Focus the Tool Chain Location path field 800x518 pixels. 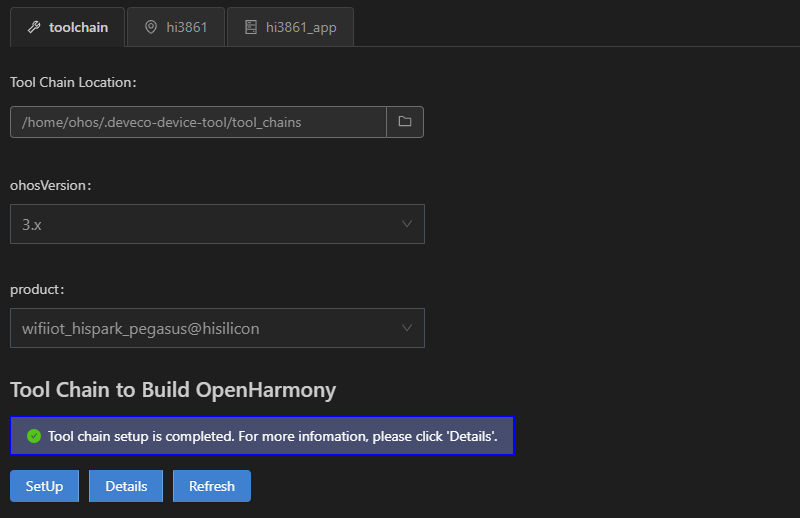coord(198,122)
